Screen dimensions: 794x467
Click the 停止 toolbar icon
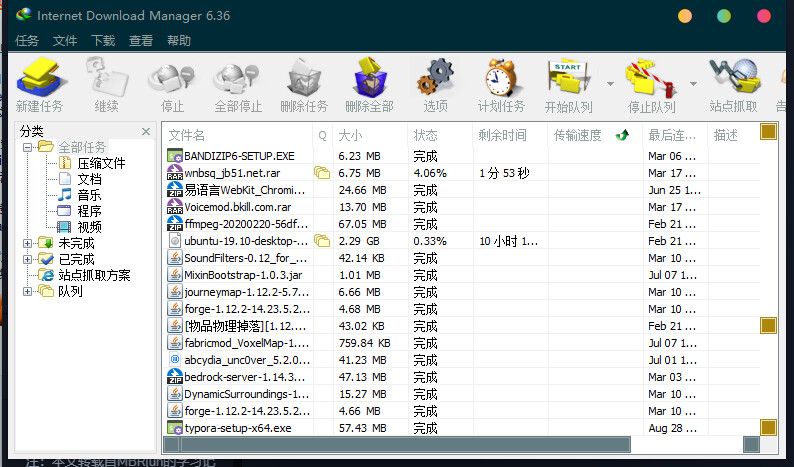(172, 77)
